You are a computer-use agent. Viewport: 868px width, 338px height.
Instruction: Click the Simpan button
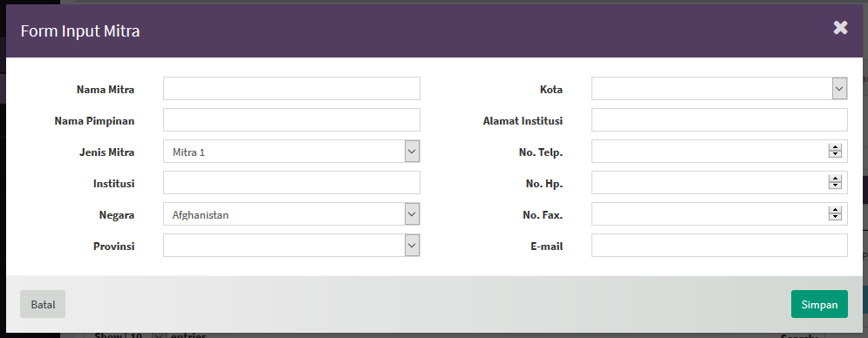tap(819, 304)
